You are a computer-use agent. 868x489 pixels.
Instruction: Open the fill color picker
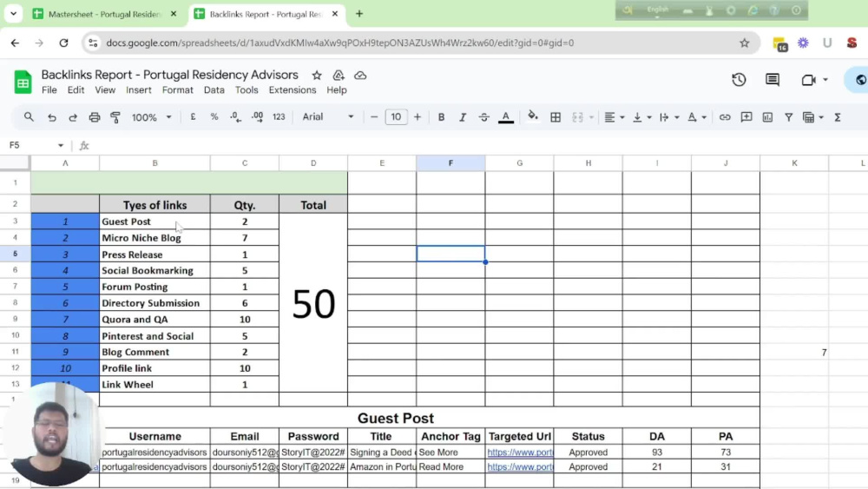pos(533,116)
